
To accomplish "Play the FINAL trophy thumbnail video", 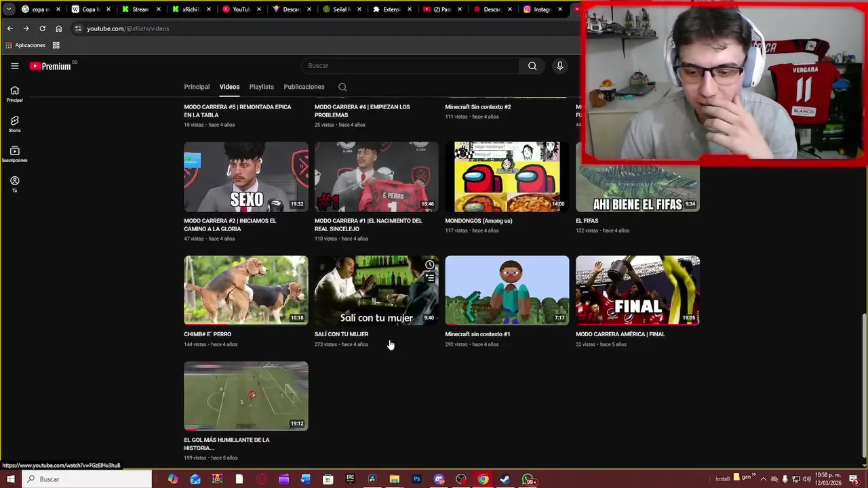I will (x=637, y=290).
